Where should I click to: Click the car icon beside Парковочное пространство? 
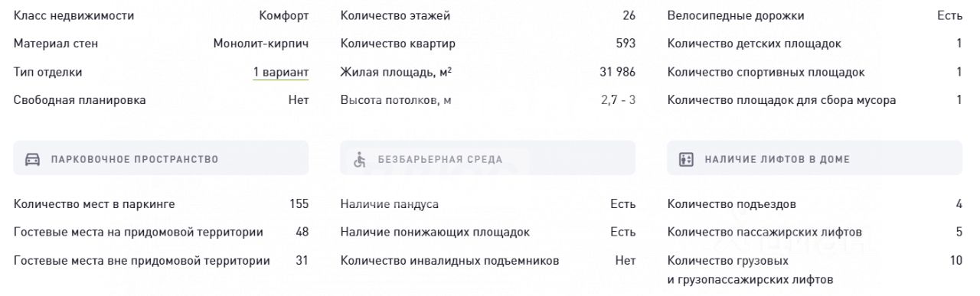click(33, 159)
